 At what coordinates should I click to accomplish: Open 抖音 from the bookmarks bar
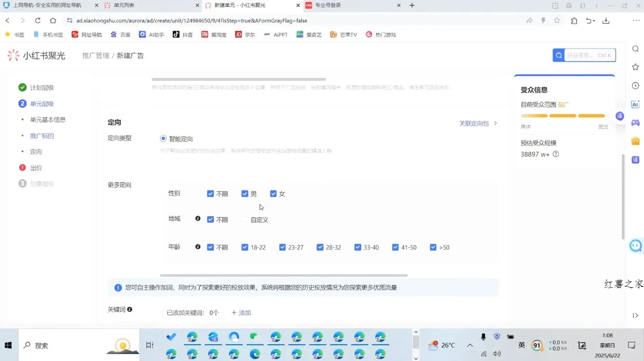point(182,34)
